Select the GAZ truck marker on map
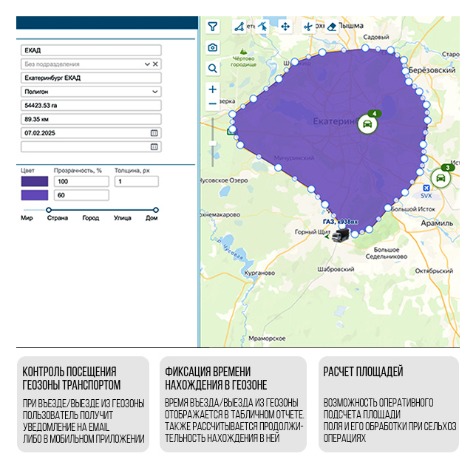Screen dimensions: 476x476 tap(341, 235)
